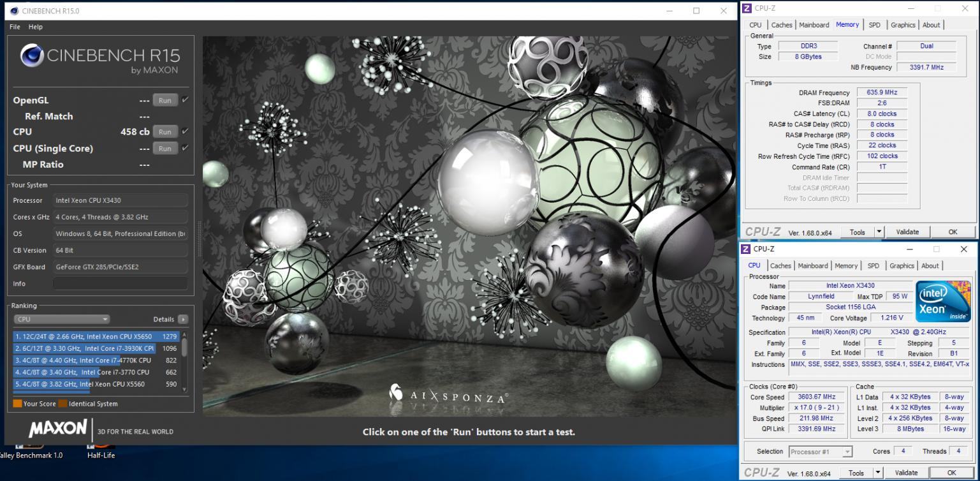The image size is (980, 481).
Task: Click the MAXON logo at bottom
Action: click(58, 429)
